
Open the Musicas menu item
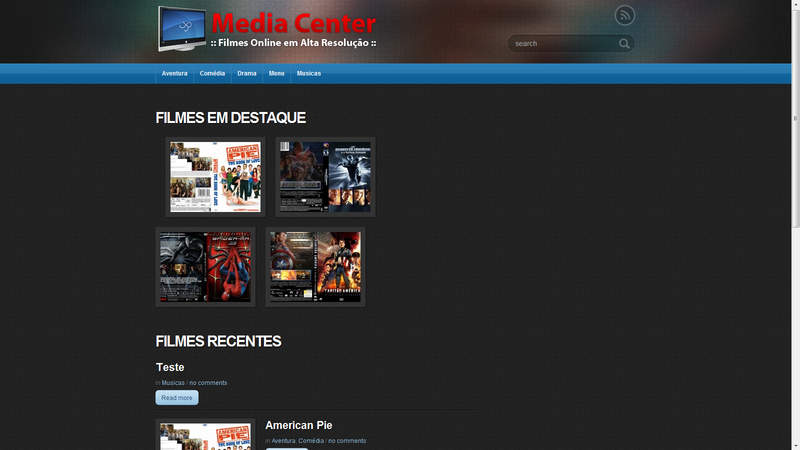(309, 73)
